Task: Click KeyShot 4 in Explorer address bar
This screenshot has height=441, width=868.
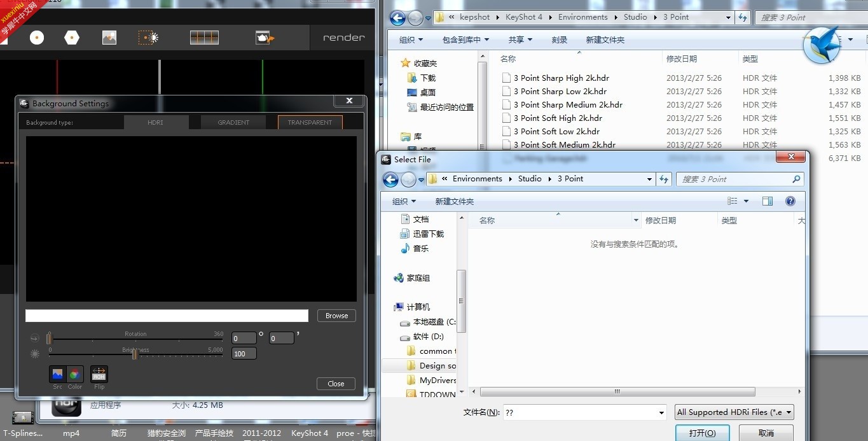Action: (524, 17)
